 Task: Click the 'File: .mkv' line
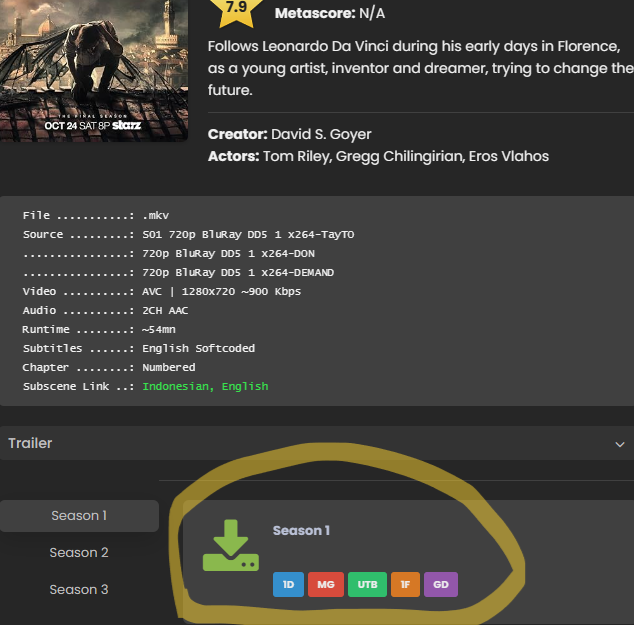(x=96, y=215)
